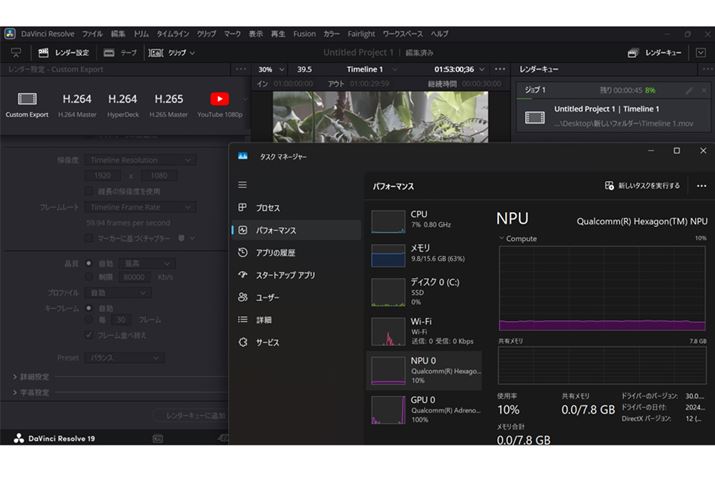Go to アプリの履歴 in the sidebar
This screenshot has height=477, width=715.
coord(275,253)
